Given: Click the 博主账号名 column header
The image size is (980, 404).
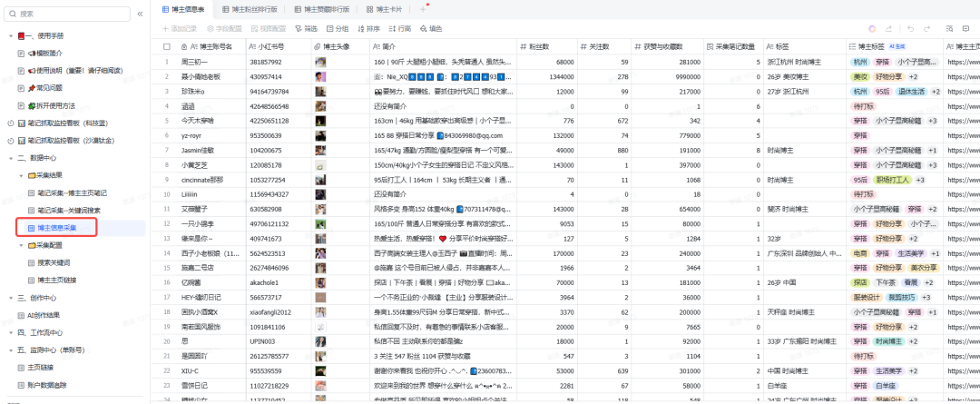Looking at the screenshot, I should click(211, 46).
